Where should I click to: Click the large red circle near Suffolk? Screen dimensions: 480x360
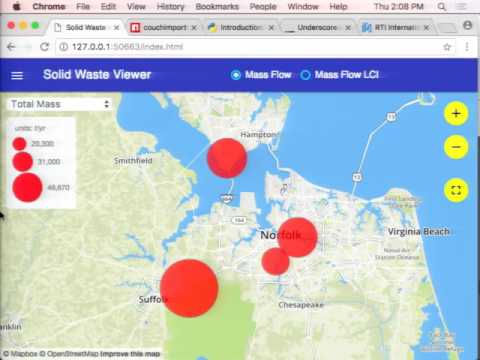click(x=189, y=288)
